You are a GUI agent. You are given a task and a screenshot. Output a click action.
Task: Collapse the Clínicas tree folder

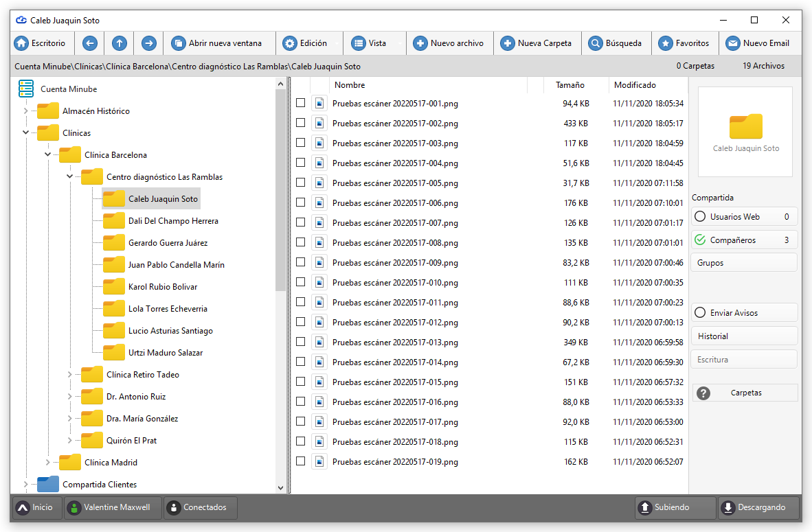tap(26, 132)
